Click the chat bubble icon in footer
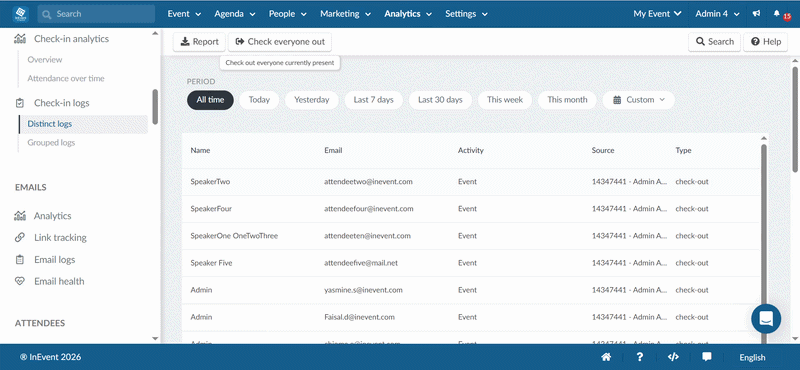 coord(707,357)
